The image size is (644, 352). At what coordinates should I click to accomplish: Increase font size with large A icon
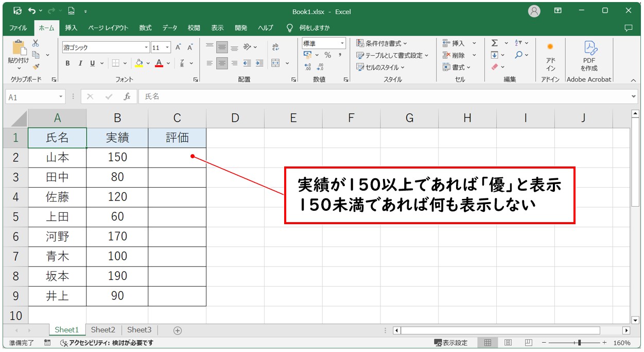click(x=178, y=47)
